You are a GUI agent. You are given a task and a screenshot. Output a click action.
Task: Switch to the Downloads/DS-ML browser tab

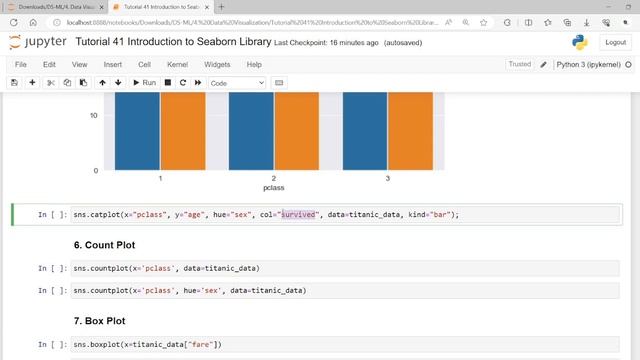point(56,7)
